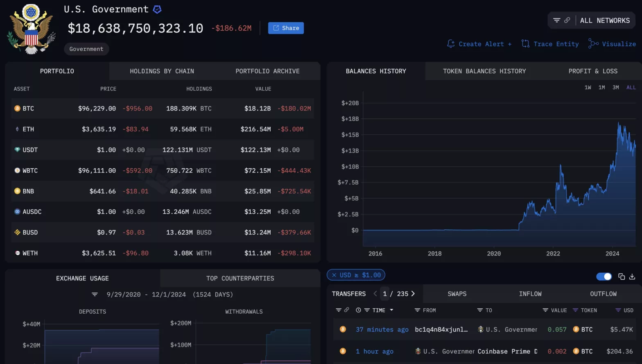Set chart range to ALL

[631, 87]
